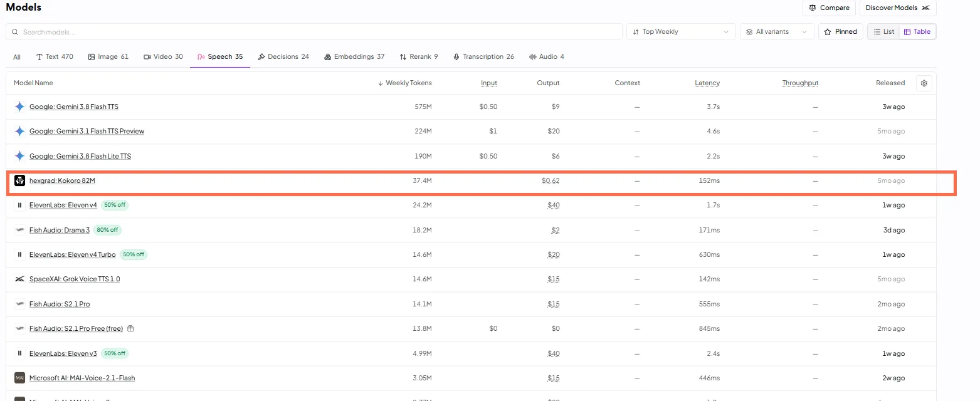Click the ElevenLabs Eleven v4 Turbo logo icon

(x=19, y=254)
